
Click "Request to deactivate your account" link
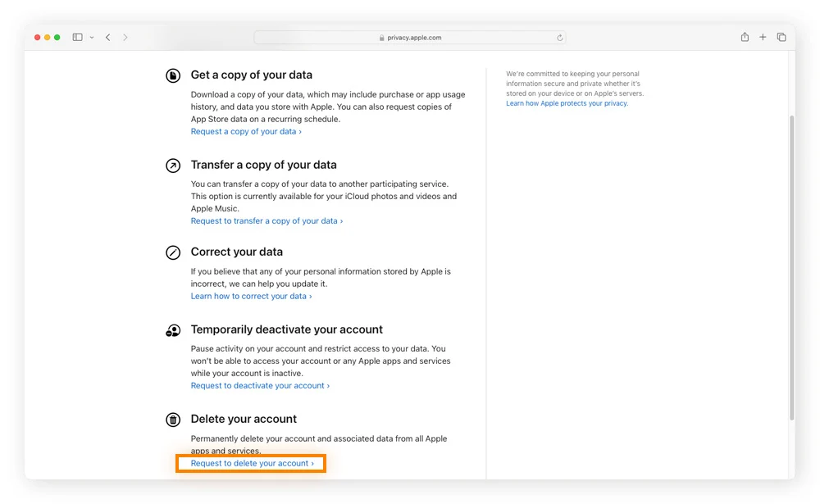tap(260, 385)
